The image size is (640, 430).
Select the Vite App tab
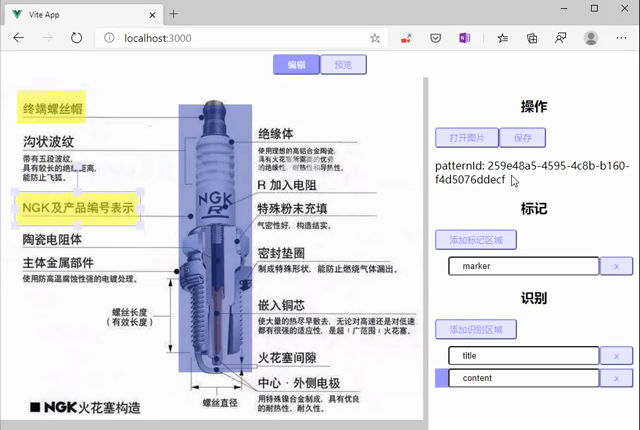coord(83,15)
